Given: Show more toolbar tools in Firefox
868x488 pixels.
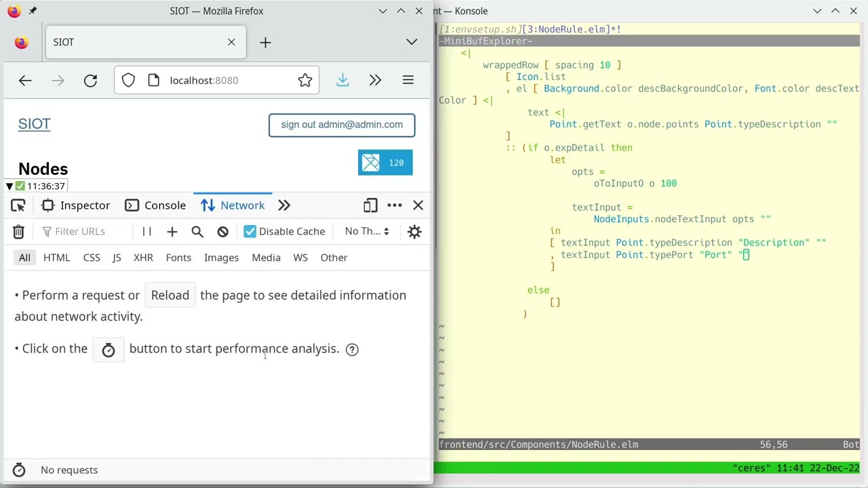Looking at the screenshot, I should [x=375, y=81].
